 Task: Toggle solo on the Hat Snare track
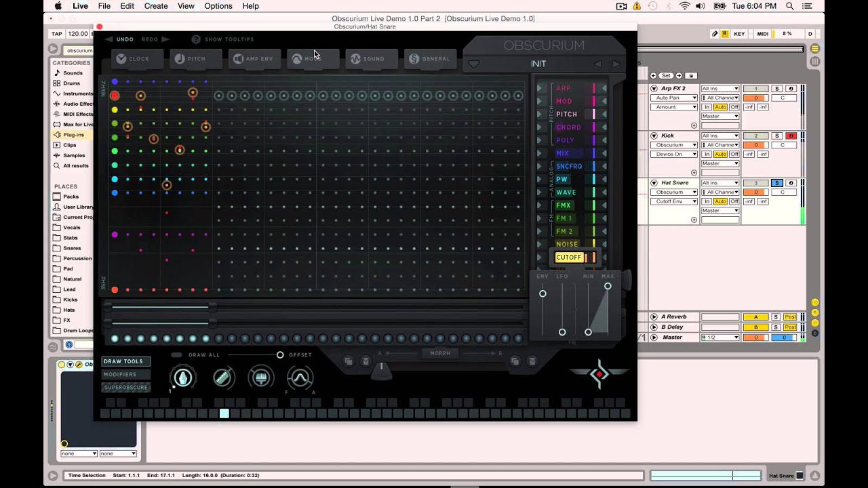click(777, 183)
